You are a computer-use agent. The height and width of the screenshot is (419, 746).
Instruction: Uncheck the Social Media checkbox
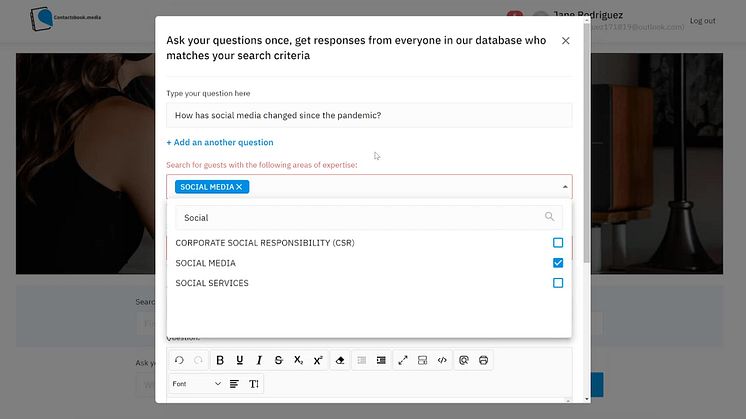(558, 263)
